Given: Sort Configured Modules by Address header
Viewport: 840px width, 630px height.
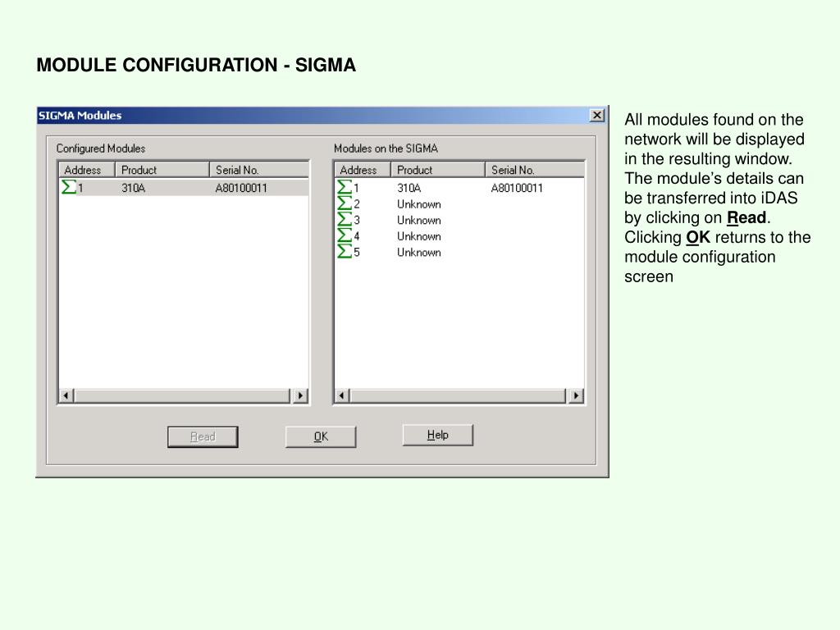Looking at the screenshot, I should (x=87, y=170).
